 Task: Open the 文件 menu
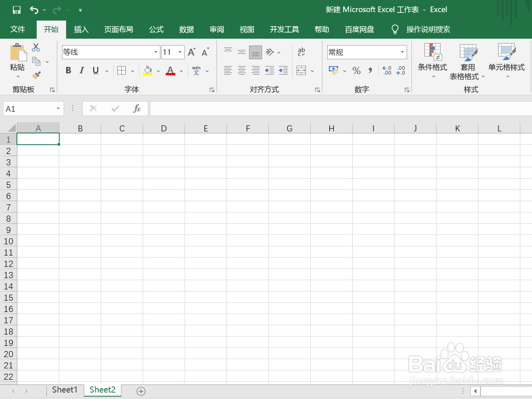click(18, 29)
